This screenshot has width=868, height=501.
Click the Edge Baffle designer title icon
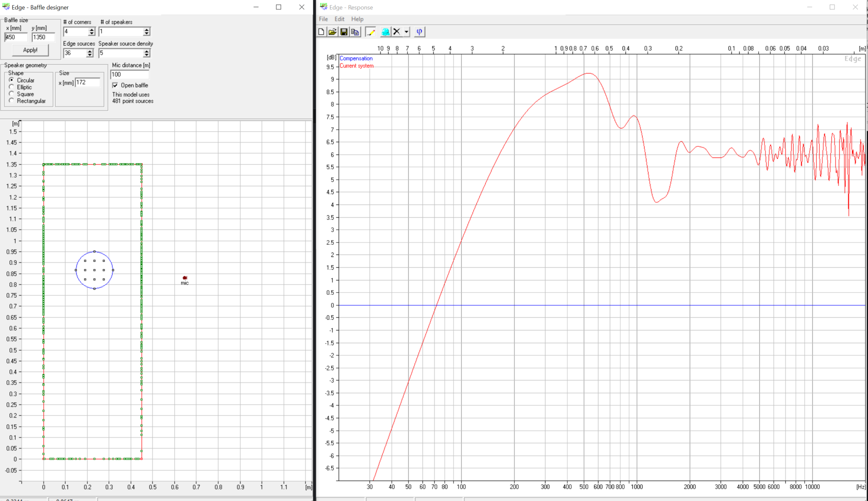pos(6,7)
